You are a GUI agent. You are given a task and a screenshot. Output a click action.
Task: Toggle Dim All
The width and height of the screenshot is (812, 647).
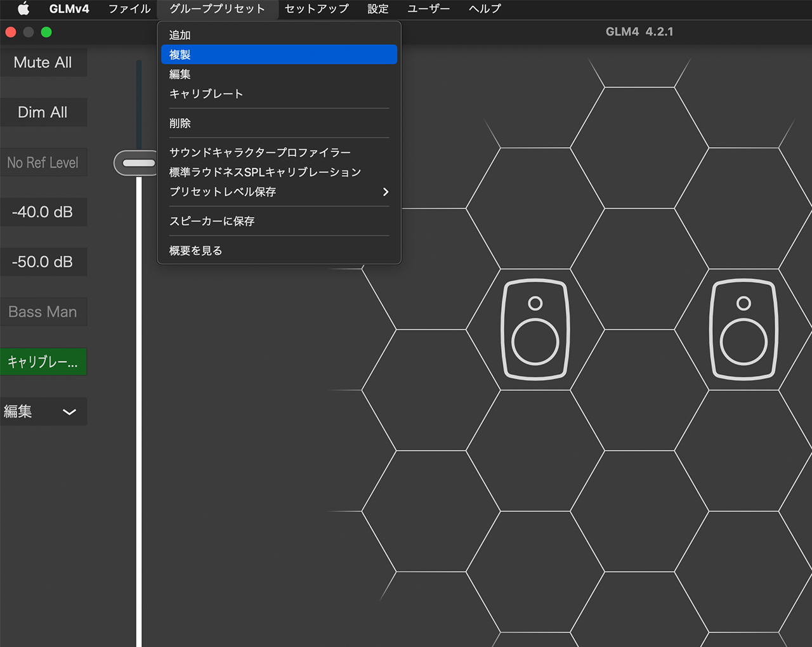(x=43, y=112)
